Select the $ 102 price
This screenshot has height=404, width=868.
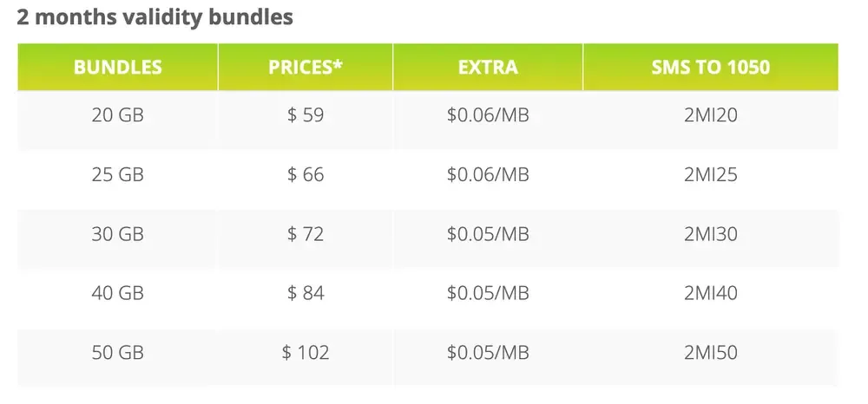(x=306, y=353)
